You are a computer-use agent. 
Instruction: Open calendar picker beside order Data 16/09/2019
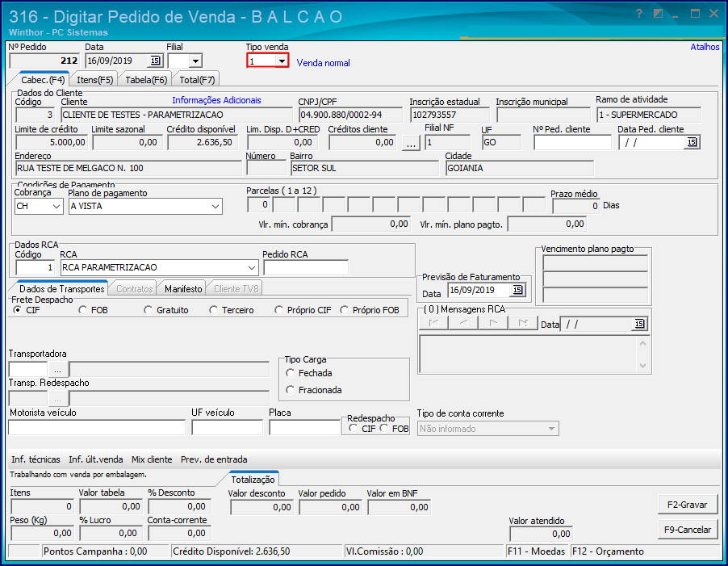(155, 61)
